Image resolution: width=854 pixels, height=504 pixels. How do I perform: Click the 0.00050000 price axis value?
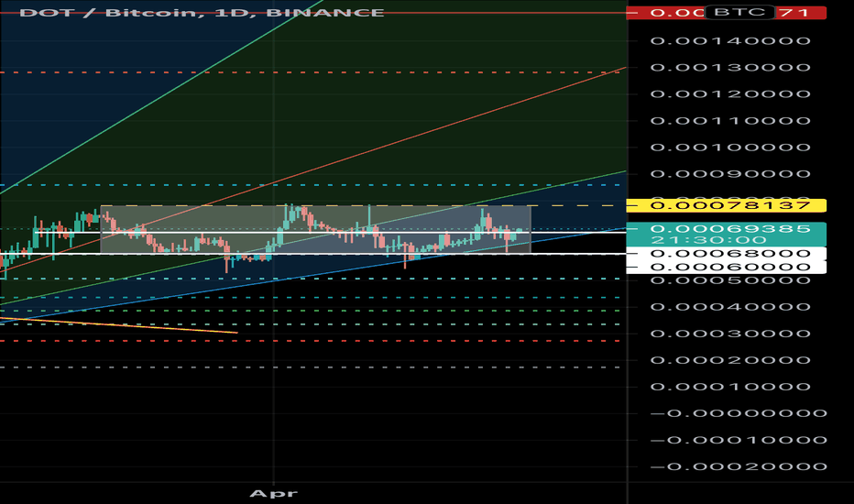[730, 280]
